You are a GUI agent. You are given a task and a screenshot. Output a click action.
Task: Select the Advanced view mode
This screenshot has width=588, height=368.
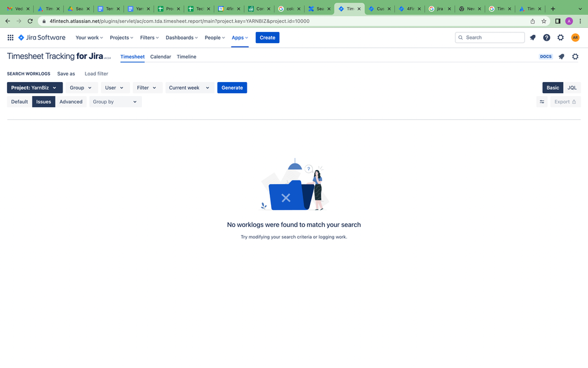click(71, 102)
